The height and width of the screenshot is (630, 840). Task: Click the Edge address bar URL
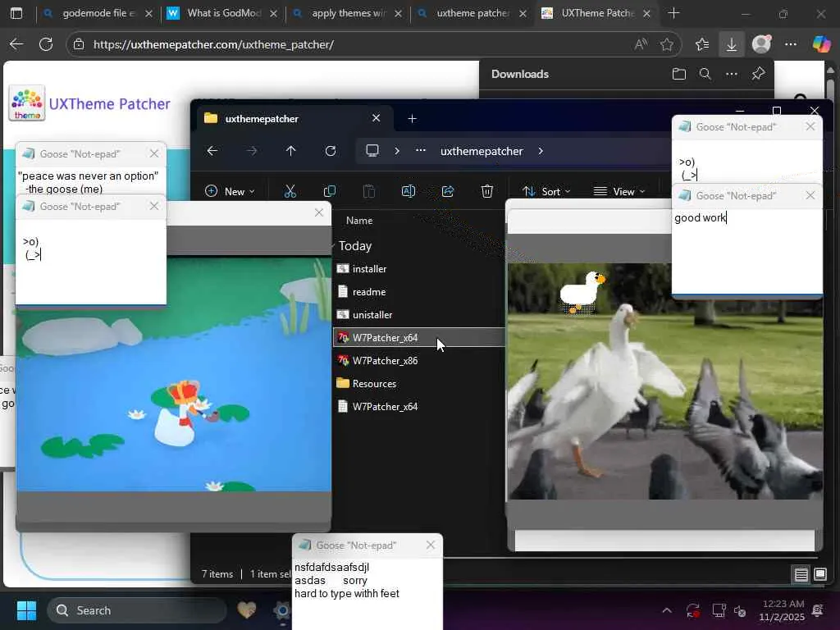(x=213, y=44)
